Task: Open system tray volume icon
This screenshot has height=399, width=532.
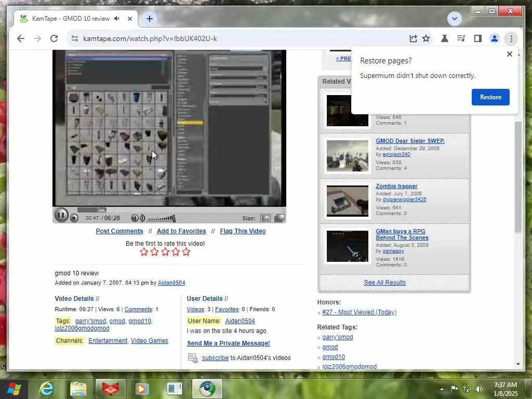Action: (478, 389)
